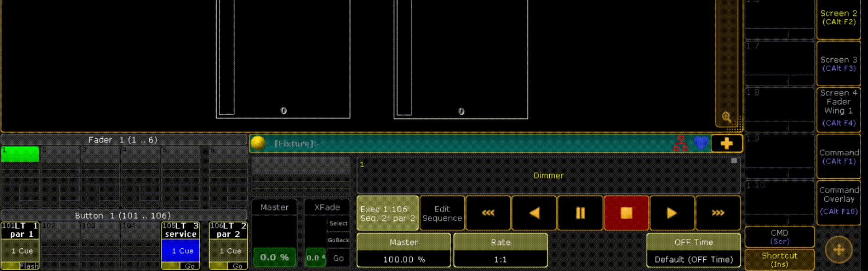
Task: Click the red network icon
Action: click(680, 143)
